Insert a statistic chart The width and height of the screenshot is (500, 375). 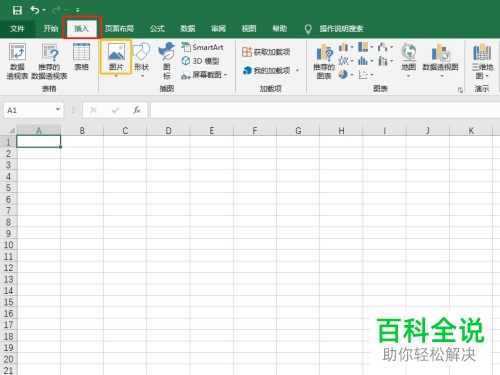pos(365,61)
